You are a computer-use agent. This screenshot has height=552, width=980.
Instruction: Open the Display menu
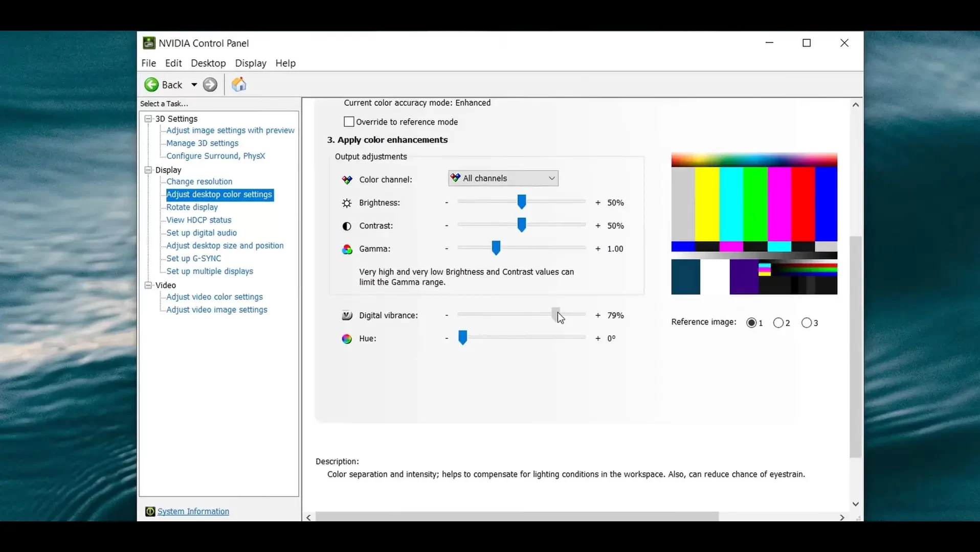tap(251, 63)
